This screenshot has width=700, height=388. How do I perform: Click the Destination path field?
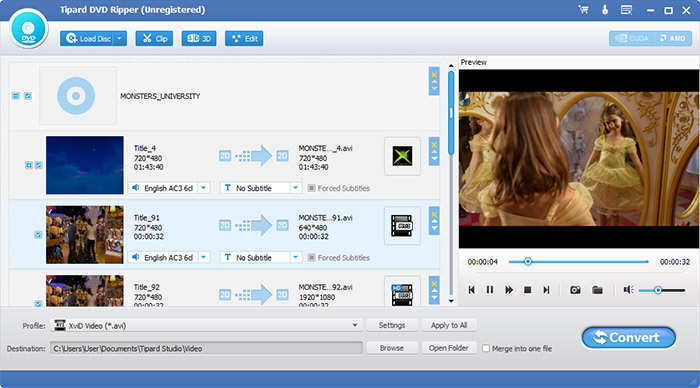[x=206, y=348]
